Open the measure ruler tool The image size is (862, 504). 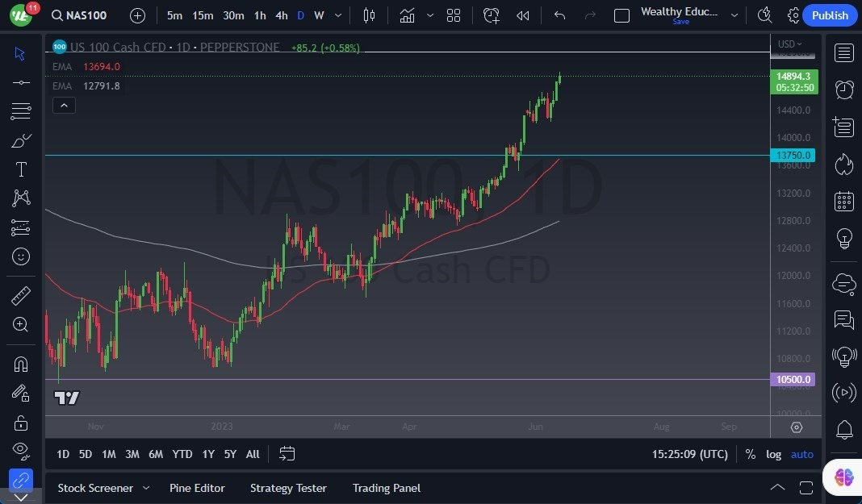tap(21, 295)
